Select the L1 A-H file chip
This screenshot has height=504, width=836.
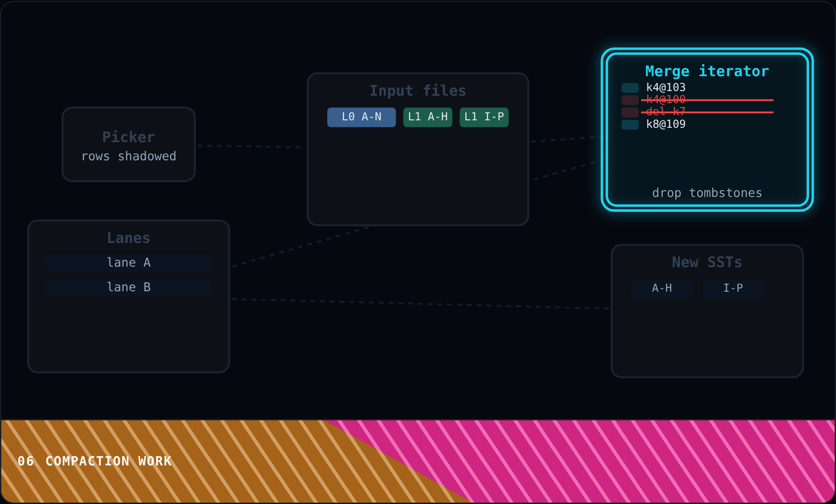428,117
